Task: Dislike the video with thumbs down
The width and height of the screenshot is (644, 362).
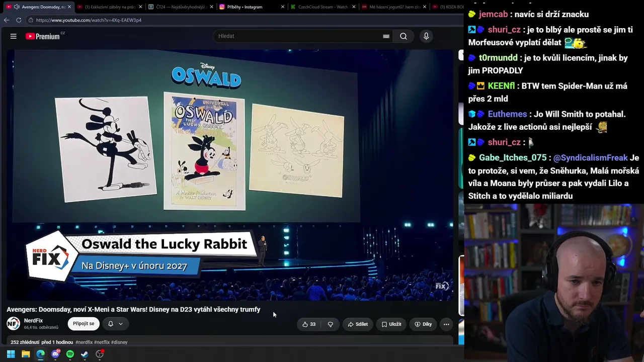Action: tap(331, 324)
